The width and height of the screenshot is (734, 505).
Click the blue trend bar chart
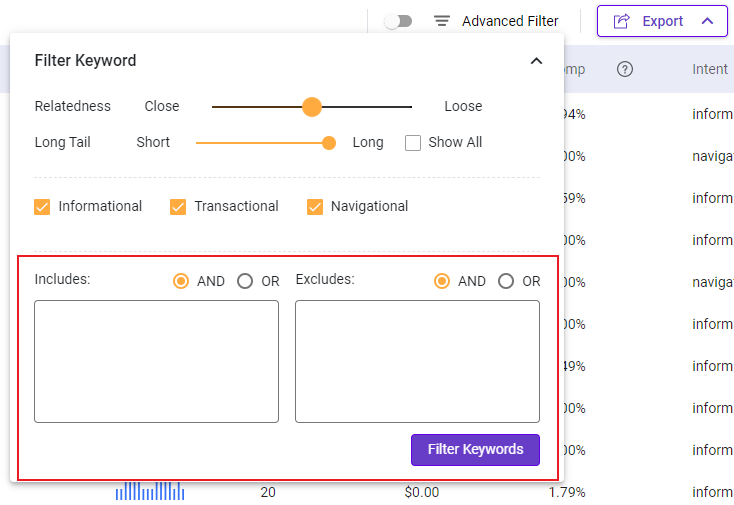point(150,491)
